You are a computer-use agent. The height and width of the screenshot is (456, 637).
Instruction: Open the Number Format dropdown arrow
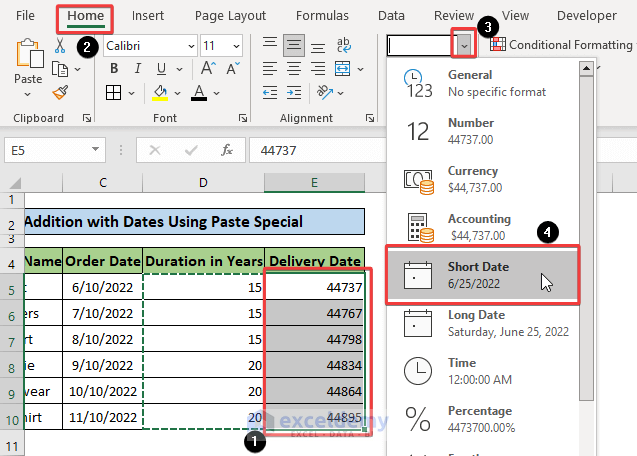[x=464, y=45]
